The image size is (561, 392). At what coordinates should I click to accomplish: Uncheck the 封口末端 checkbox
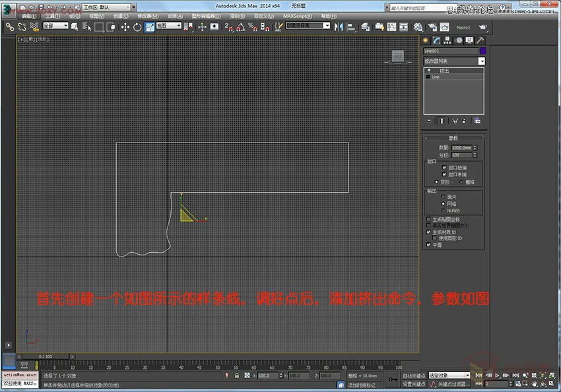pyautogui.click(x=444, y=174)
